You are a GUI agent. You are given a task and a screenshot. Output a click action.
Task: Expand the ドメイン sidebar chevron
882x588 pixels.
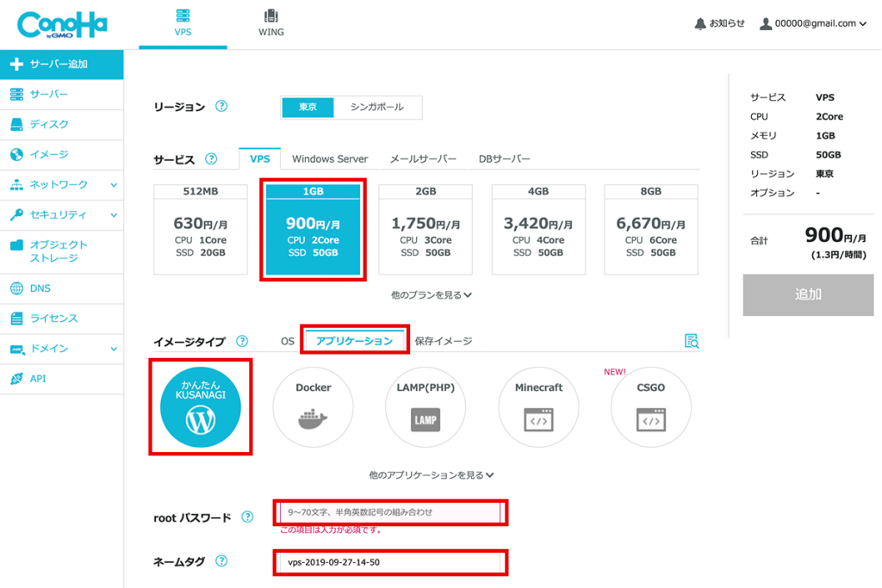114,349
